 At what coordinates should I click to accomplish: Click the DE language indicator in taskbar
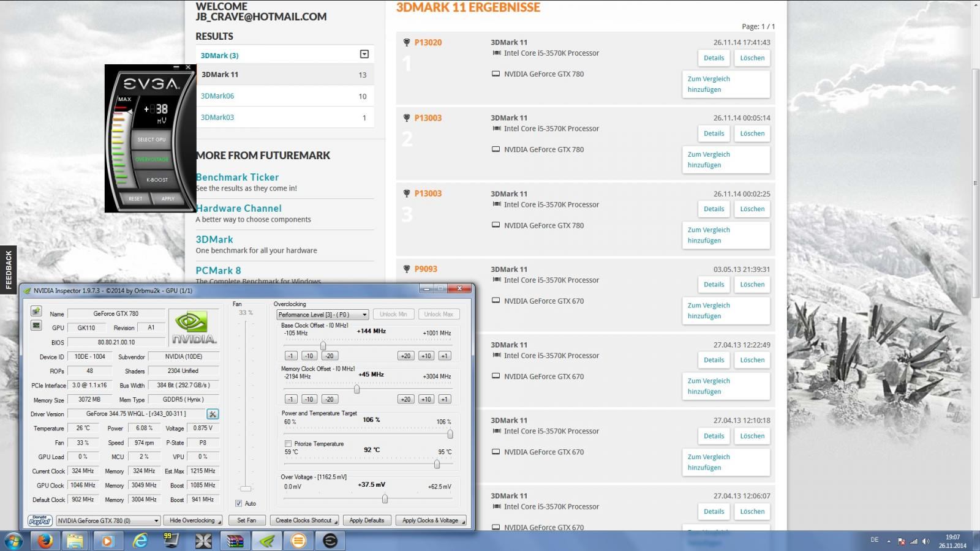coord(874,540)
